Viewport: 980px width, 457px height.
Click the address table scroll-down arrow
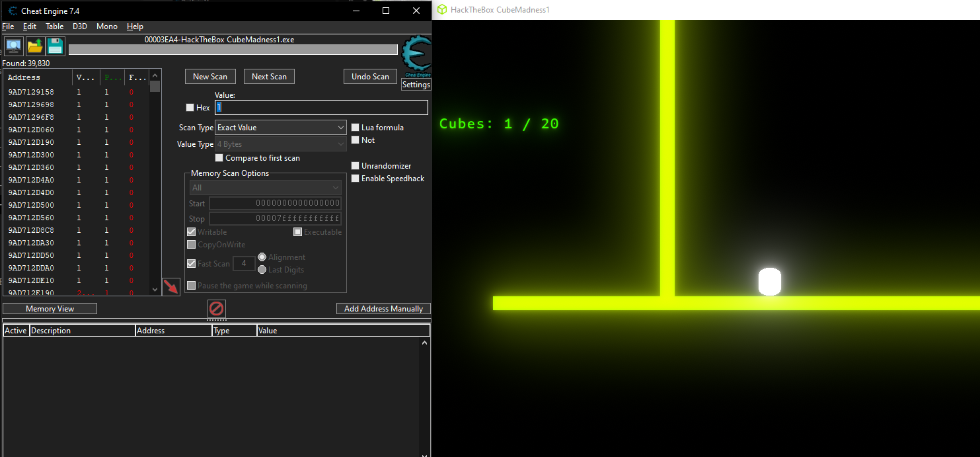tap(424, 454)
